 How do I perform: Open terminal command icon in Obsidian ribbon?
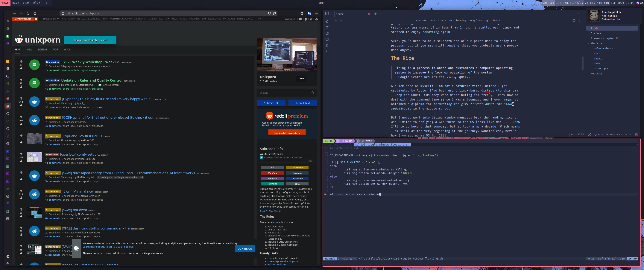pos(327,51)
